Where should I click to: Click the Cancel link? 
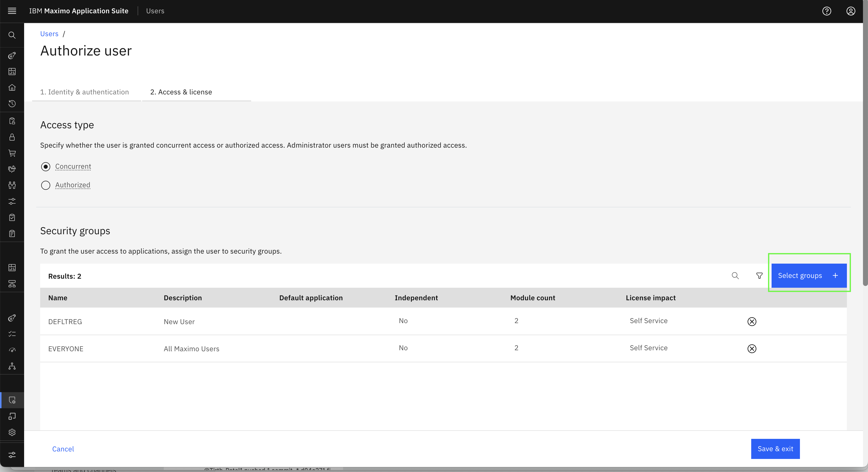63,449
